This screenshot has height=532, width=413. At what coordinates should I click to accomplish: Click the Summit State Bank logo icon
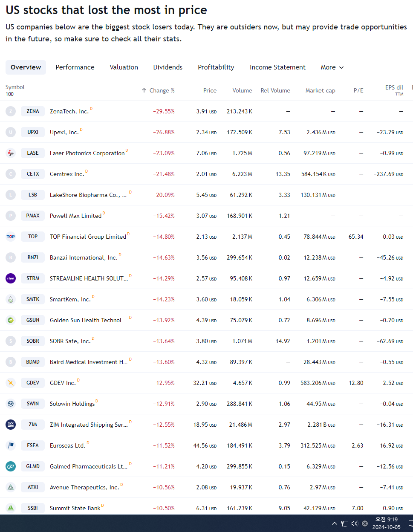11,508
